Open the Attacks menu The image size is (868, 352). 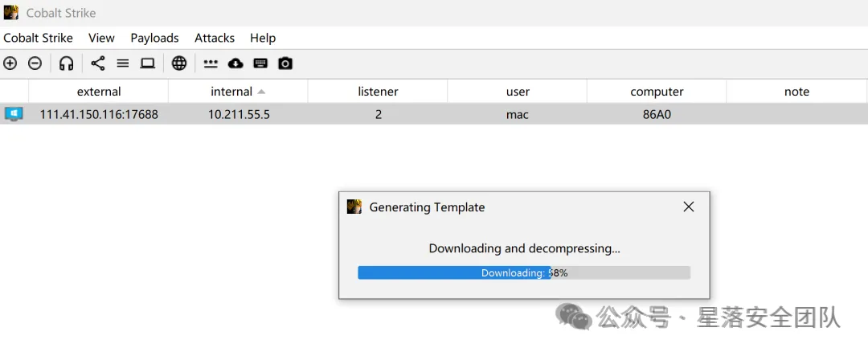[215, 38]
